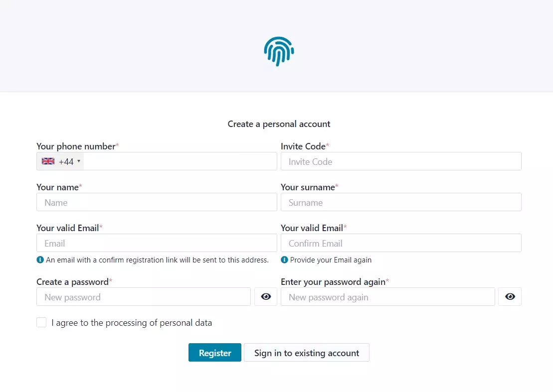Viewport: 553px width, 392px height.
Task: Click 'Sign in to existing account'
Action: point(306,353)
